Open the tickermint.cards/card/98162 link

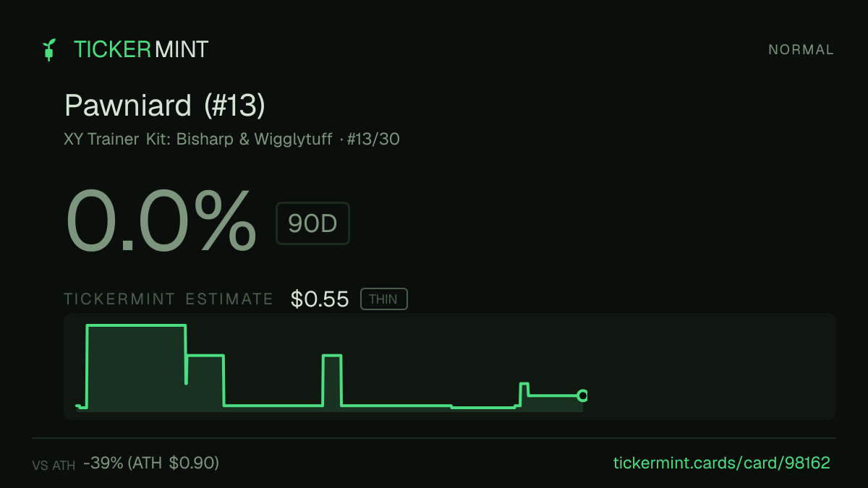coord(722,463)
